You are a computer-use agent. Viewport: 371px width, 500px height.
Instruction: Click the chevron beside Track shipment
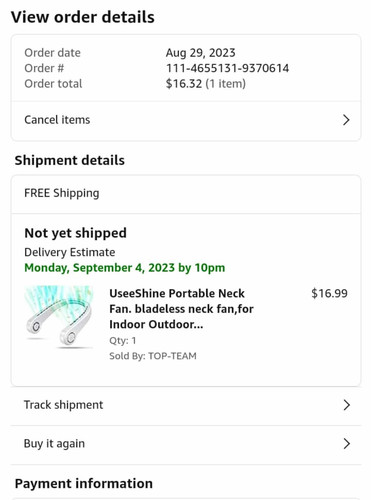[x=347, y=405]
